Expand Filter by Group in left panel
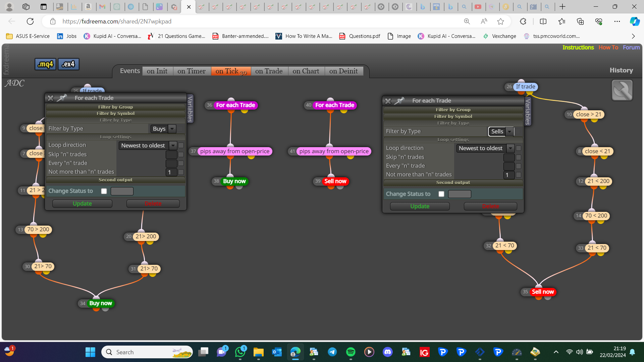644x362 pixels. pyautogui.click(x=116, y=107)
